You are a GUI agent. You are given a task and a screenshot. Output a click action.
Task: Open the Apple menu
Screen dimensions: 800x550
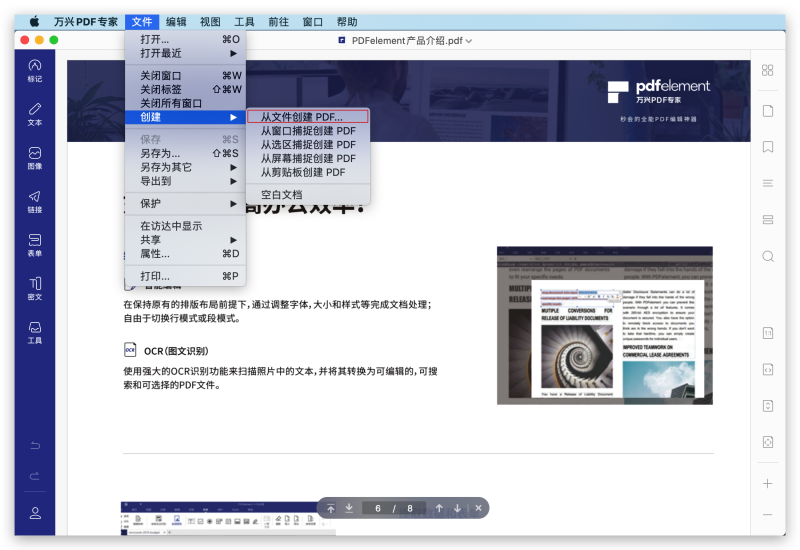click(x=34, y=22)
